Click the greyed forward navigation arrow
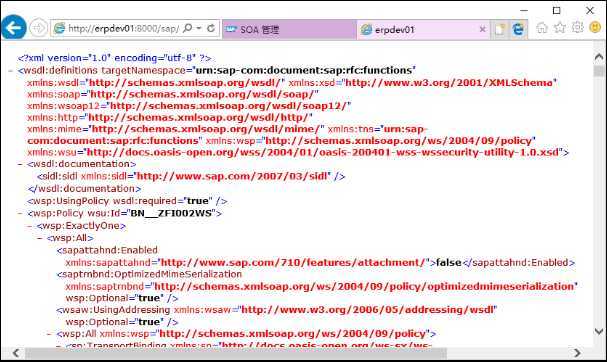The image size is (607, 362). (x=38, y=28)
